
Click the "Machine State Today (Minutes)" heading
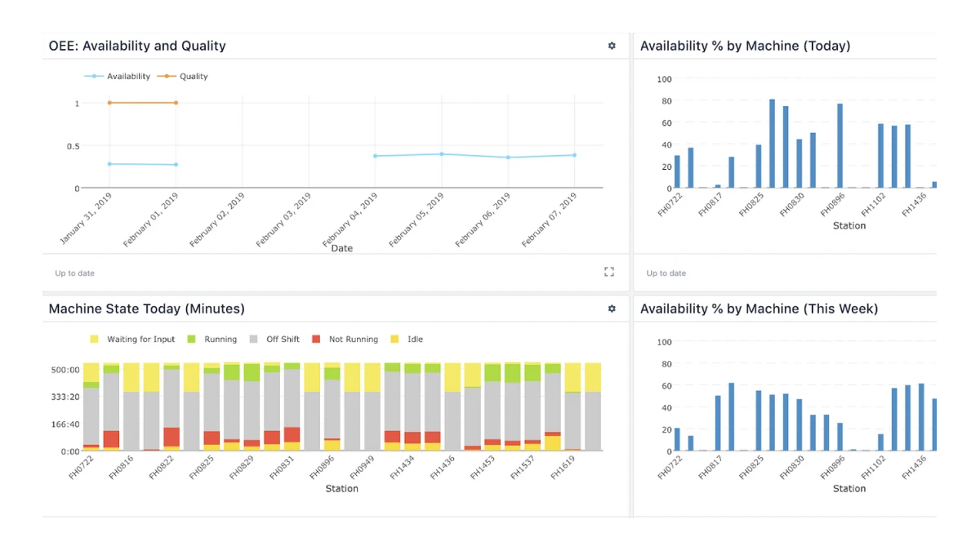click(x=147, y=309)
